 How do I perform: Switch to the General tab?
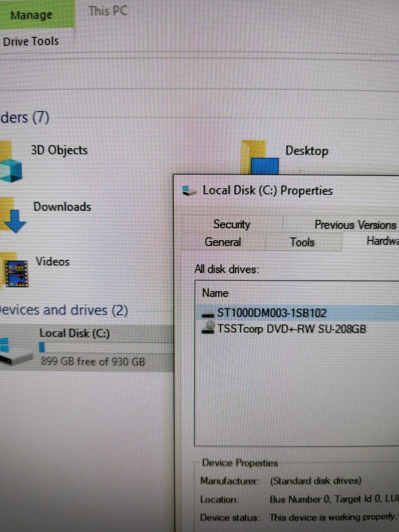pos(223,242)
